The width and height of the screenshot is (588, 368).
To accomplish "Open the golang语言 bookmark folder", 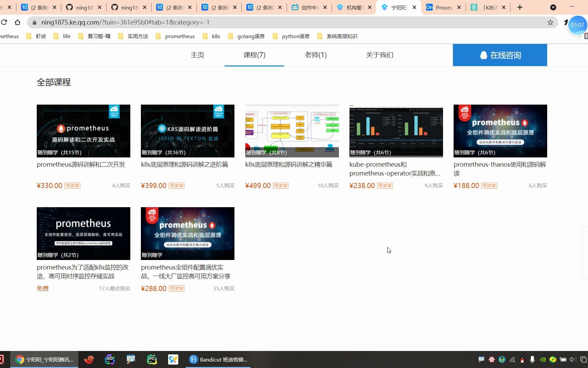I will (x=246, y=36).
